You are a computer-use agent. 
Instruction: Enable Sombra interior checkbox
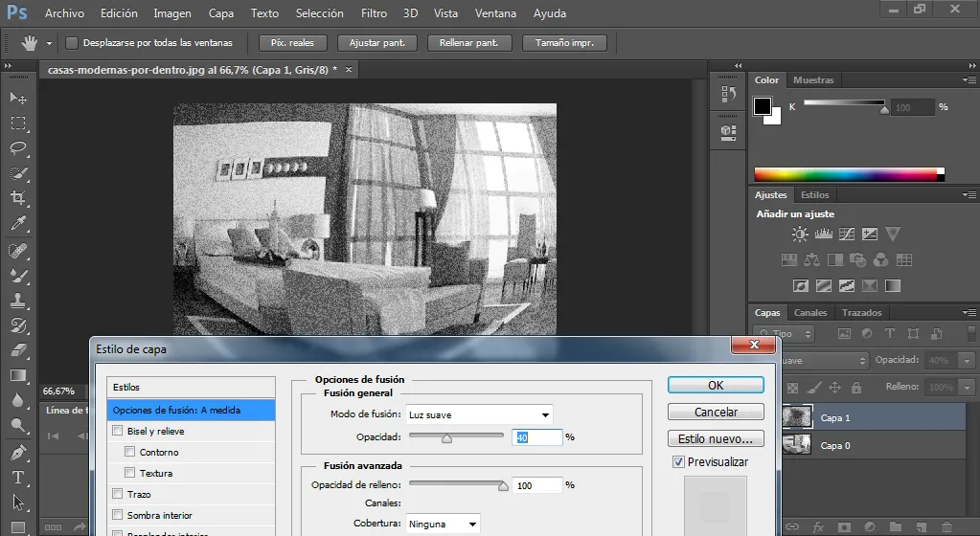[x=117, y=514]
